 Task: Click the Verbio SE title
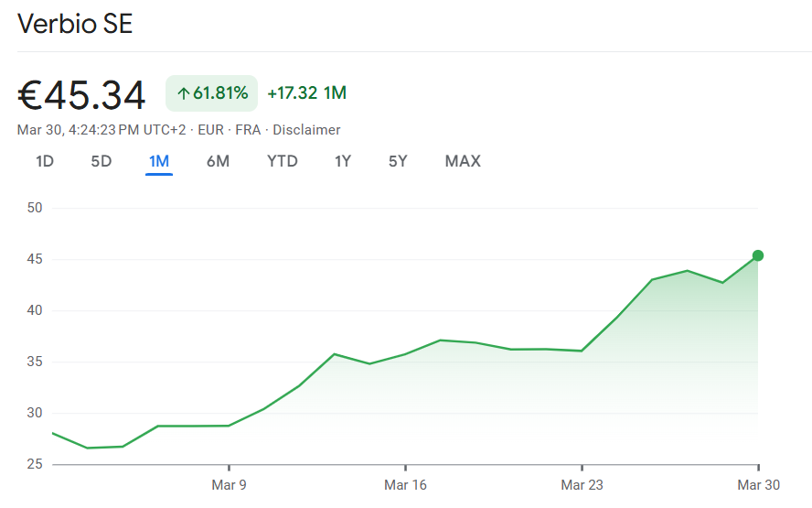(x=75, y=24)
